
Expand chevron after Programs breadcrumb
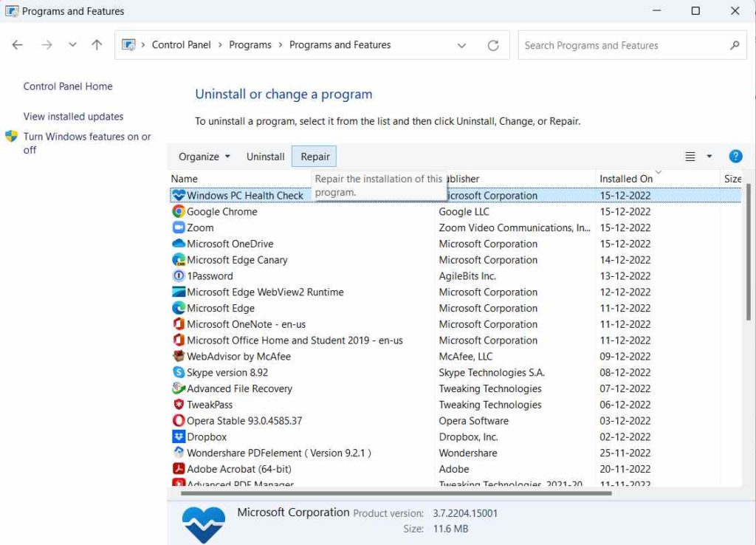pos(280,45)
